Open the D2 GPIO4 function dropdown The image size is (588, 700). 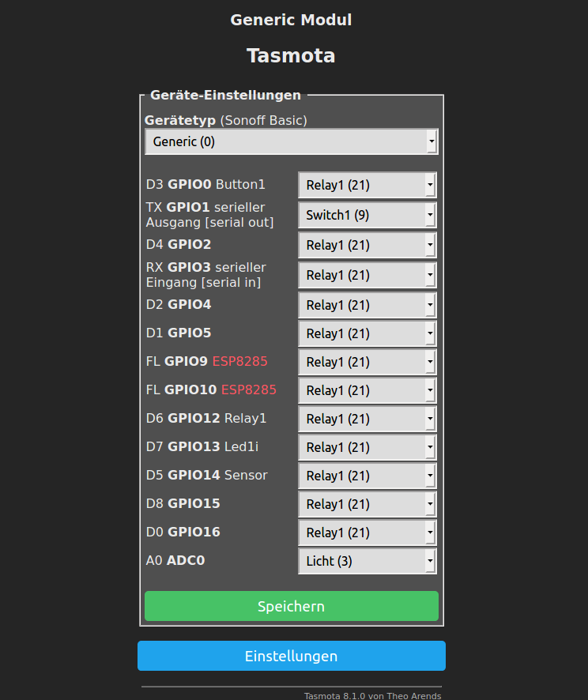click(367, 305)
